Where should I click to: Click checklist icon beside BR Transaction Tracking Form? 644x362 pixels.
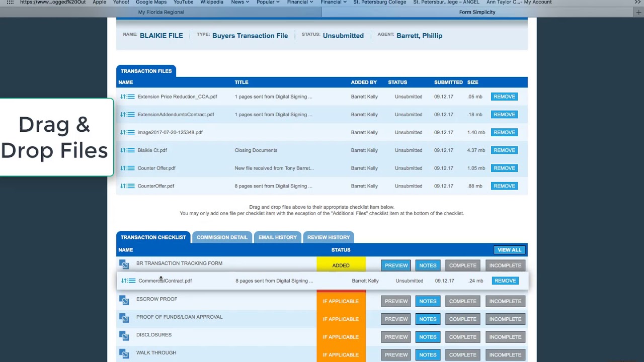[x=124, y=264]
